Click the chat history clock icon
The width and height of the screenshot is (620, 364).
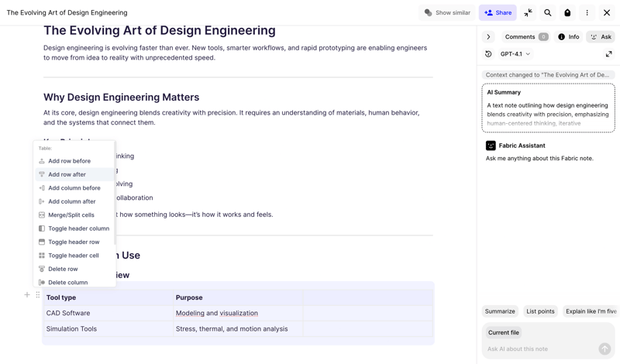[x=488, y=54]
